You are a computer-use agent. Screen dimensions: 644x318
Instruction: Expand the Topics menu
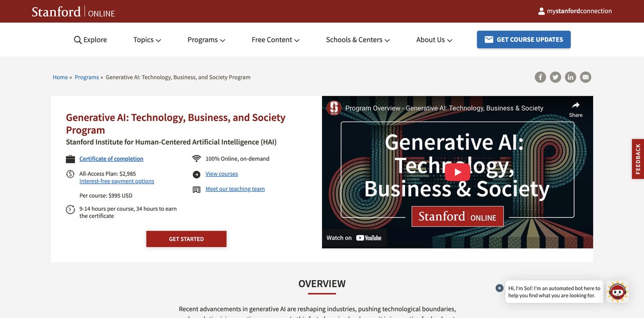(147, 40)
